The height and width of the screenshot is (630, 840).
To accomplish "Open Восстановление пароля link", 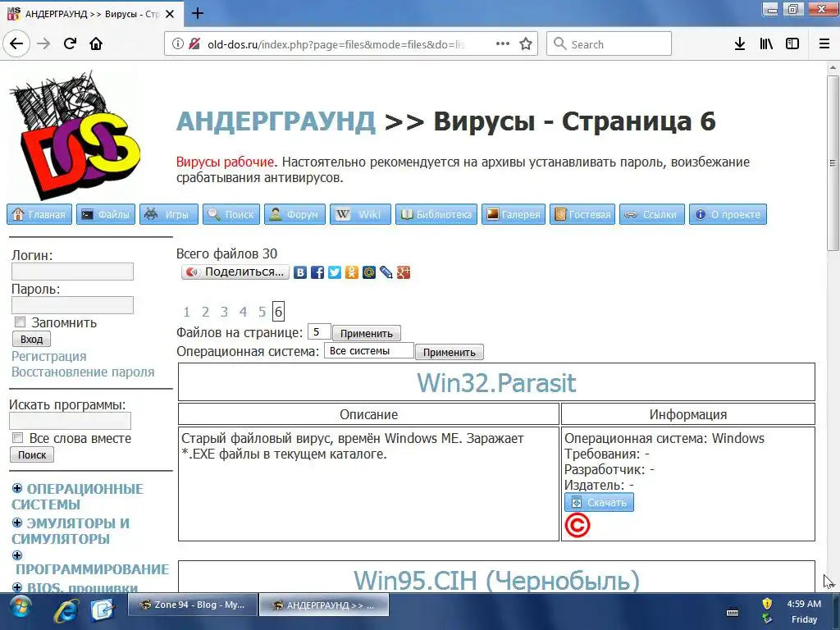I will [83, 372].
